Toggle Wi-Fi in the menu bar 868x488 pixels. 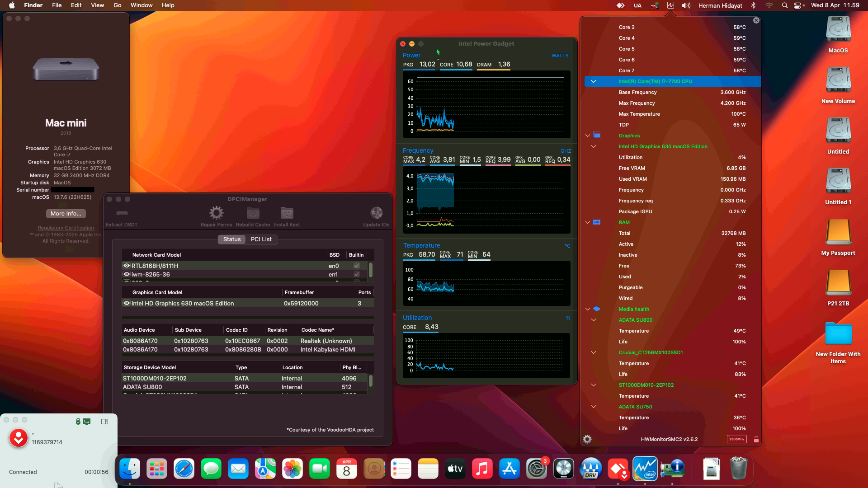tap(769, 5)
